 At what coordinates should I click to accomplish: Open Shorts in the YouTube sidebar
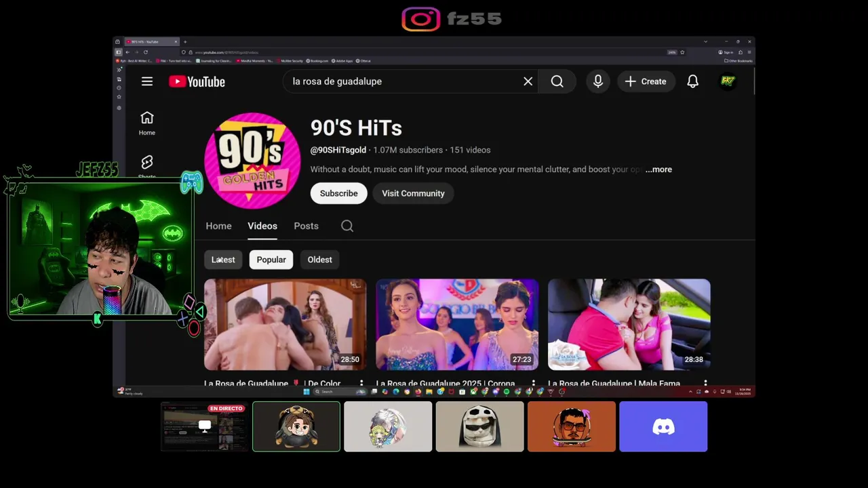click(x=147, y=167)
